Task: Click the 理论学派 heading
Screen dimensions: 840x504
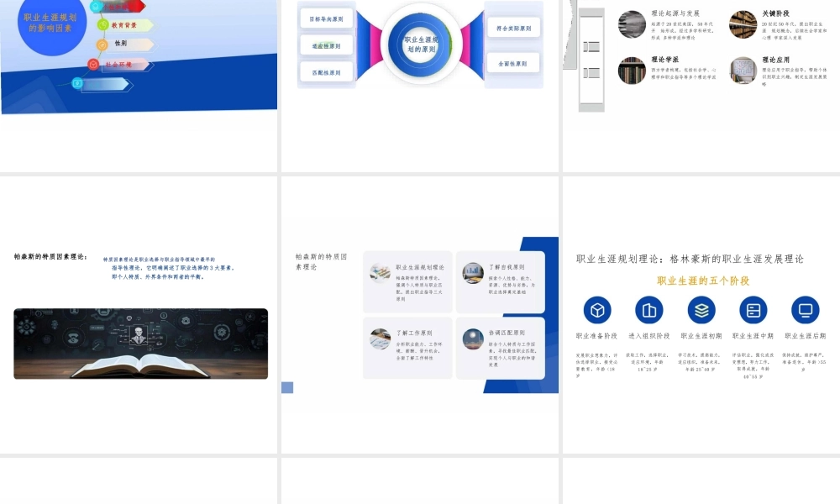Action: pos(664,60)
